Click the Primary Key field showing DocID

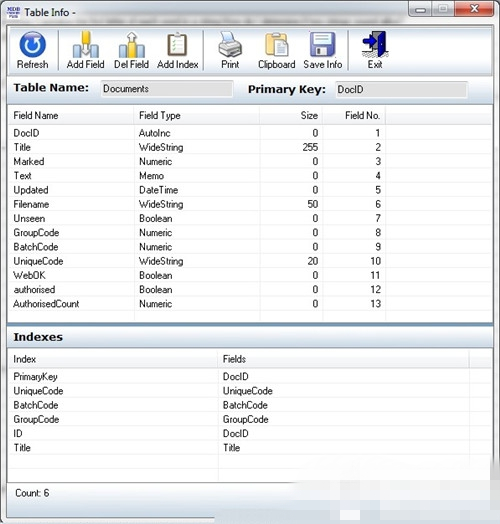coord(401,90)
